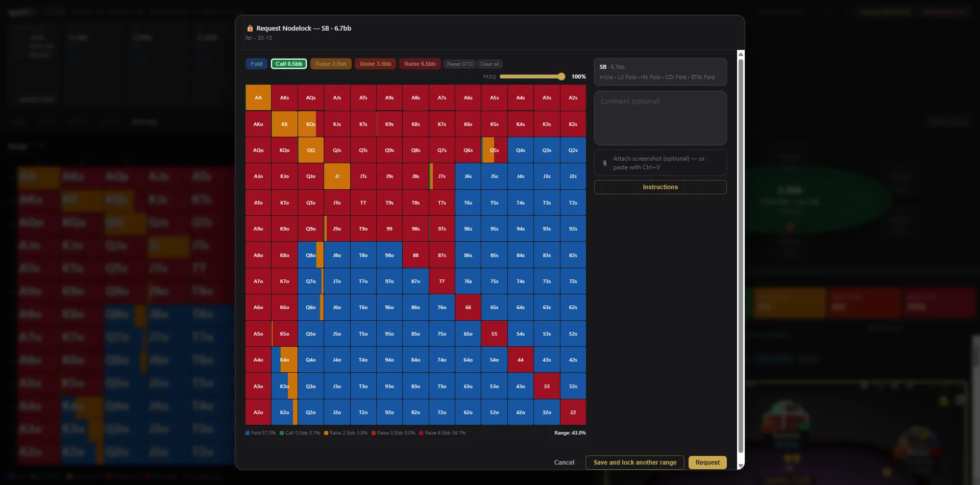Viewport: 980px width, 485px height.
Task: Click the action path breadcrumb text
Action: tap(657, 78)
